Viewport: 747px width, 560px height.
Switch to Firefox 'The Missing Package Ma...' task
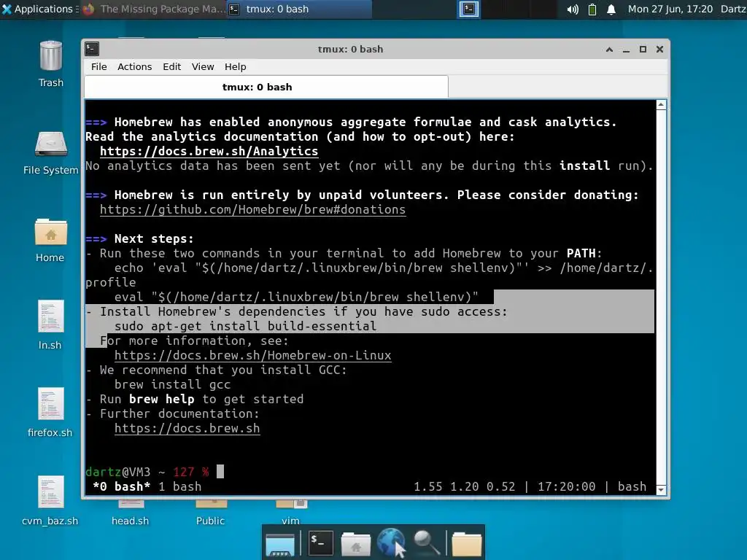click(153, 9)
